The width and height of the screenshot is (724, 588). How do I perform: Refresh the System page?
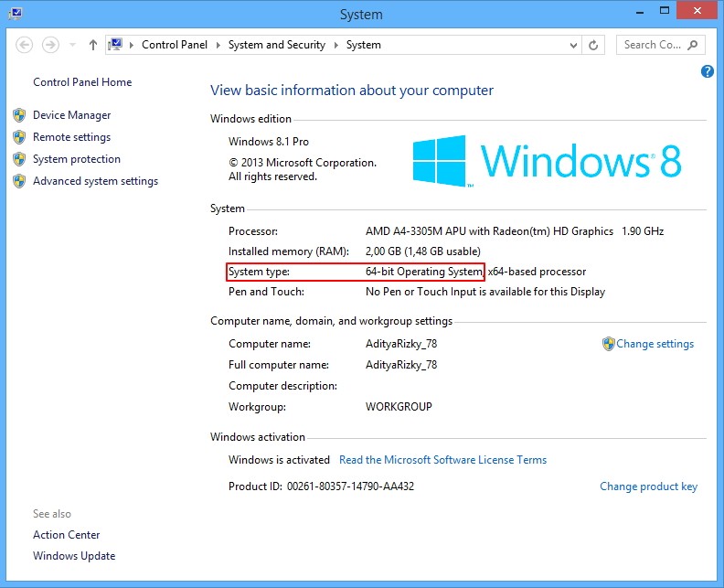point(593,46)
